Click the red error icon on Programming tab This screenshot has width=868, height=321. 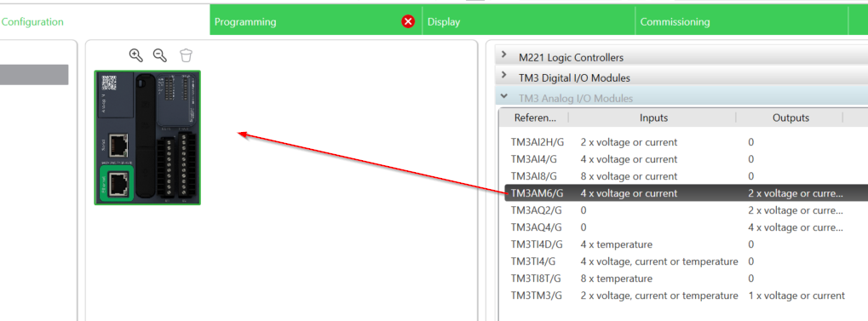[408, 21]
